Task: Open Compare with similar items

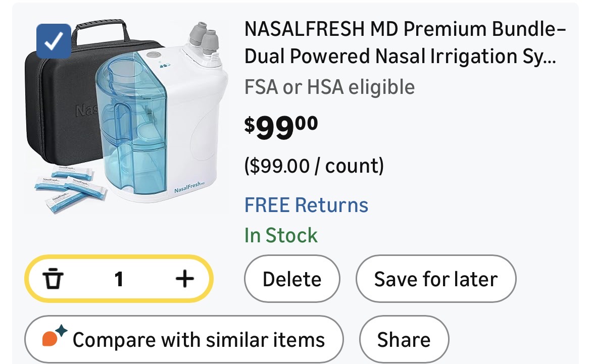Action: tap(184, 339)
